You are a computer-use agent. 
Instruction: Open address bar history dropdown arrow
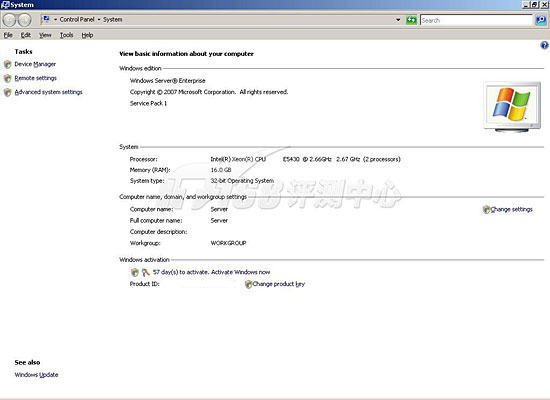398,20
